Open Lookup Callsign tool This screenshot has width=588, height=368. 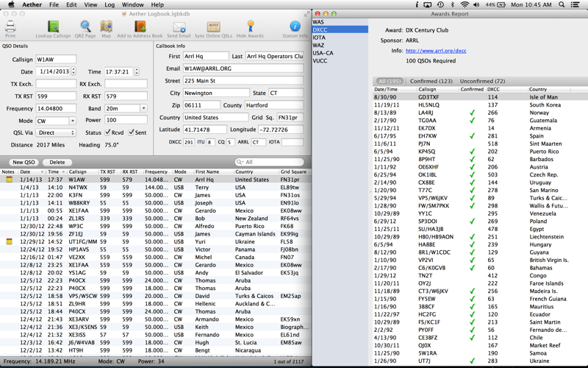(53, 28)
